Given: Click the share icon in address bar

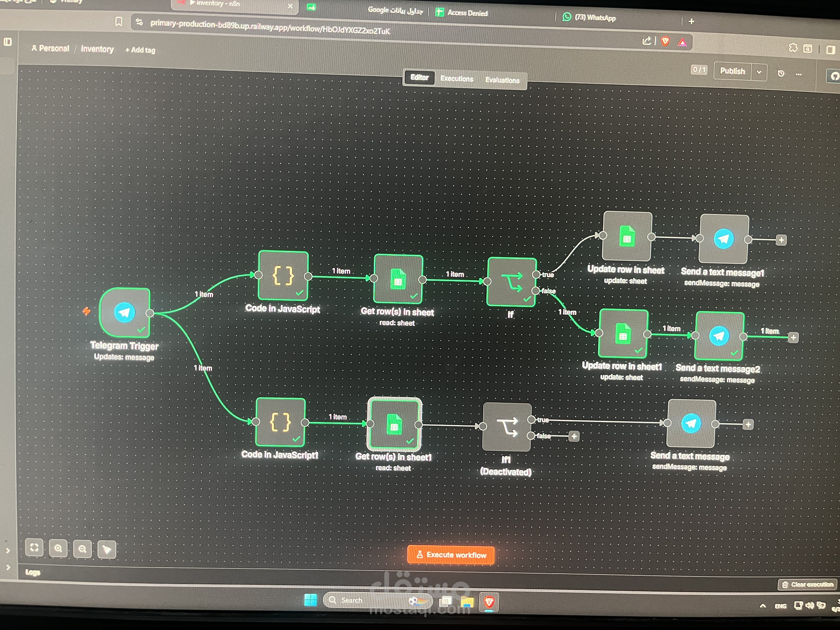Looking at the screenshot, I should (x=646, y=41).
